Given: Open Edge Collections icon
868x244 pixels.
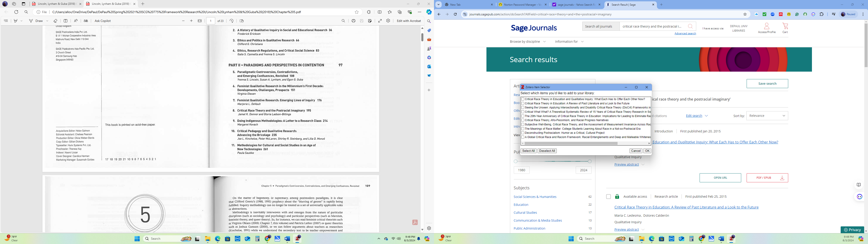Looking at the screenshot, I should [x=400, y=12].
